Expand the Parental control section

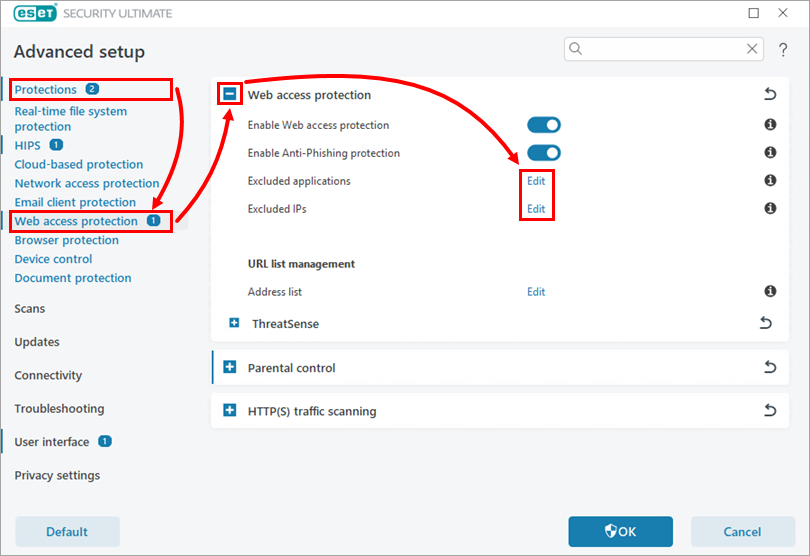click(x=230, y=368)
